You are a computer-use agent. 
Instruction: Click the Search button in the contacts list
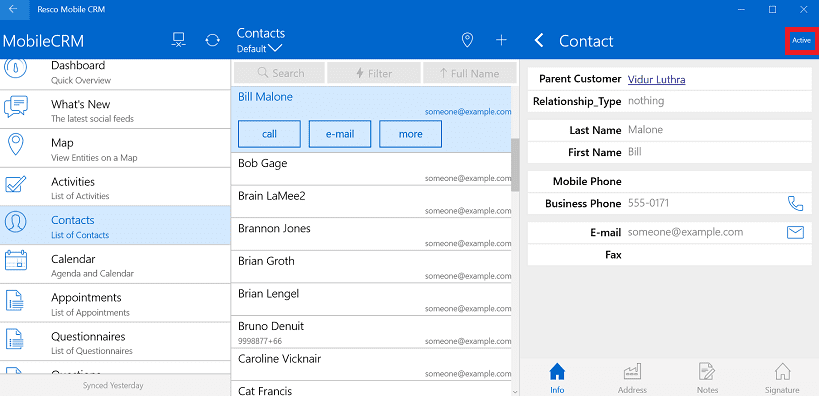coord(279,73)
